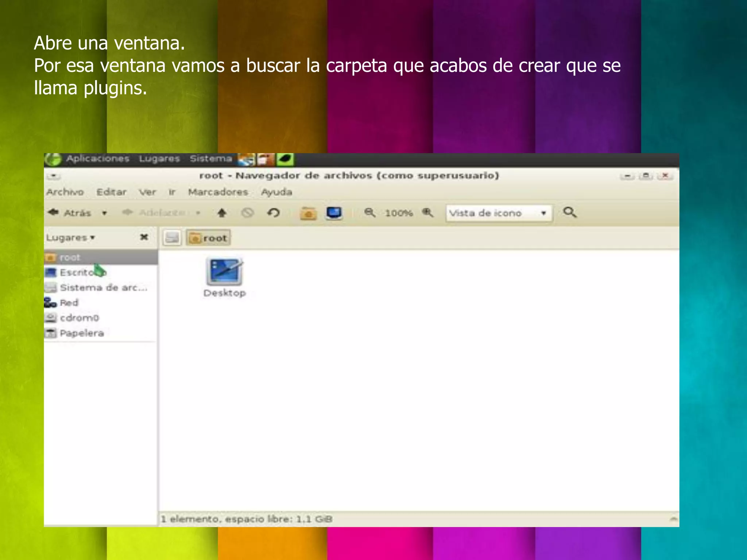Viewport: 747px width, 560px height.
Task: Expand the Adelante history dropdown arrow
Action: click(198, 213)
